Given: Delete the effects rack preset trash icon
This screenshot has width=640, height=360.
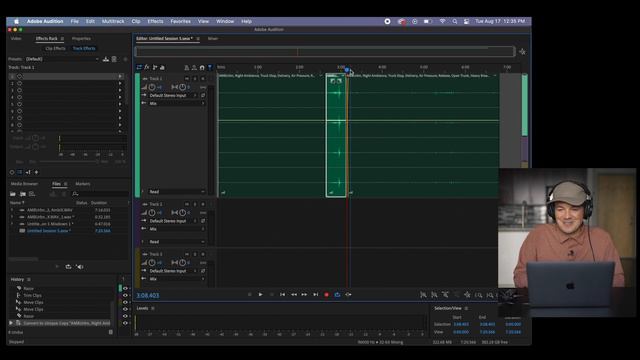Looking at the screenshot, I should [114, 59].
